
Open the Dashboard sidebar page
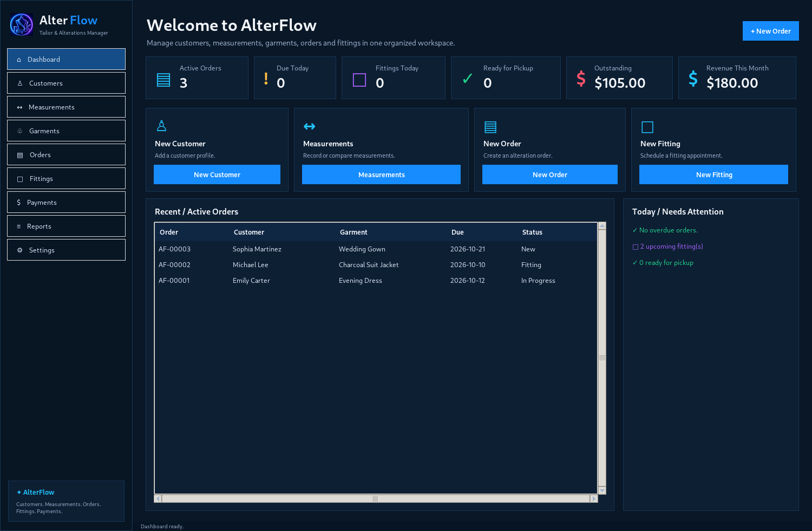[66, 59]
